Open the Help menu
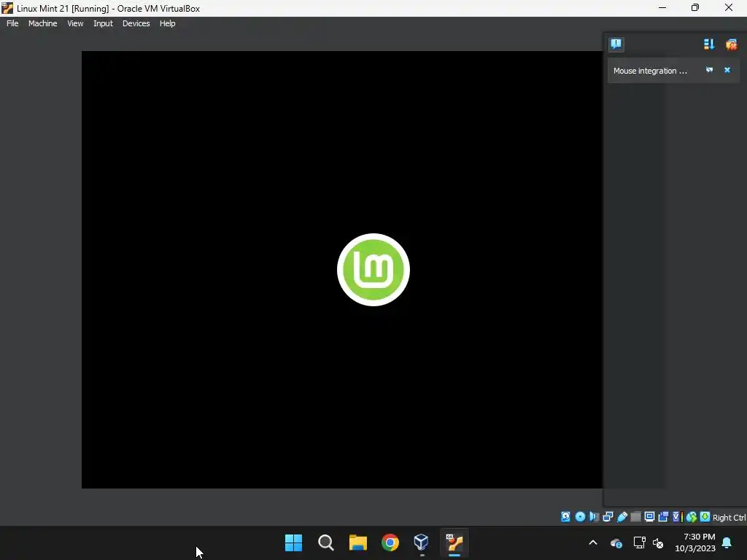Image resolution: width=747 pixels, height=560 pixels. coord(167,23)
